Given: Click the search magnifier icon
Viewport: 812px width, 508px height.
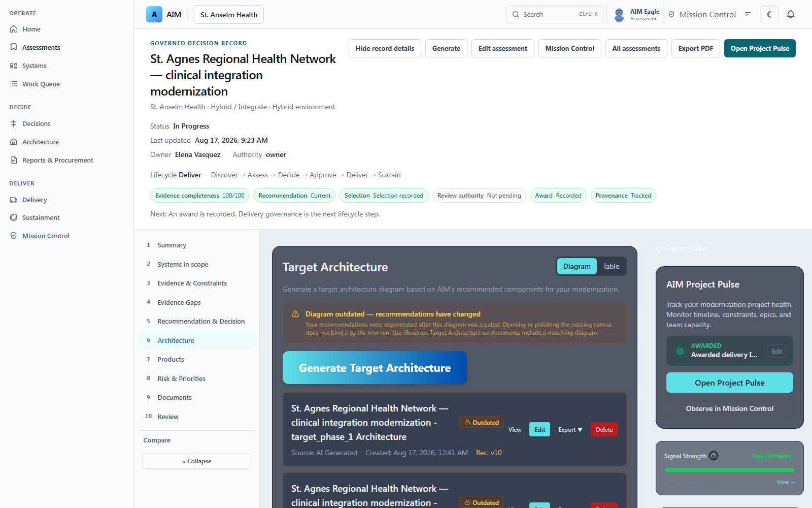Looking at the screenshot, I should point(516,14).
